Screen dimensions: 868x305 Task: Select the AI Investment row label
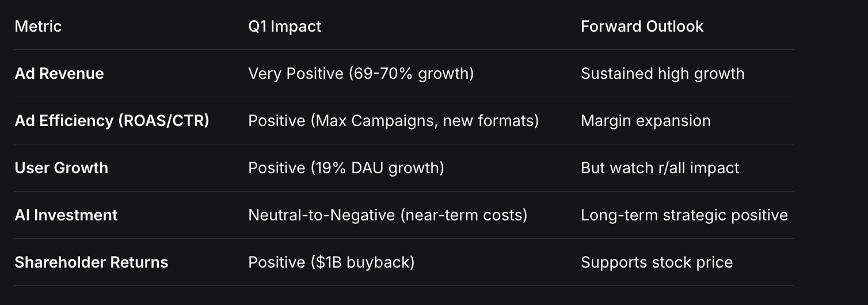tap(66, 215)
